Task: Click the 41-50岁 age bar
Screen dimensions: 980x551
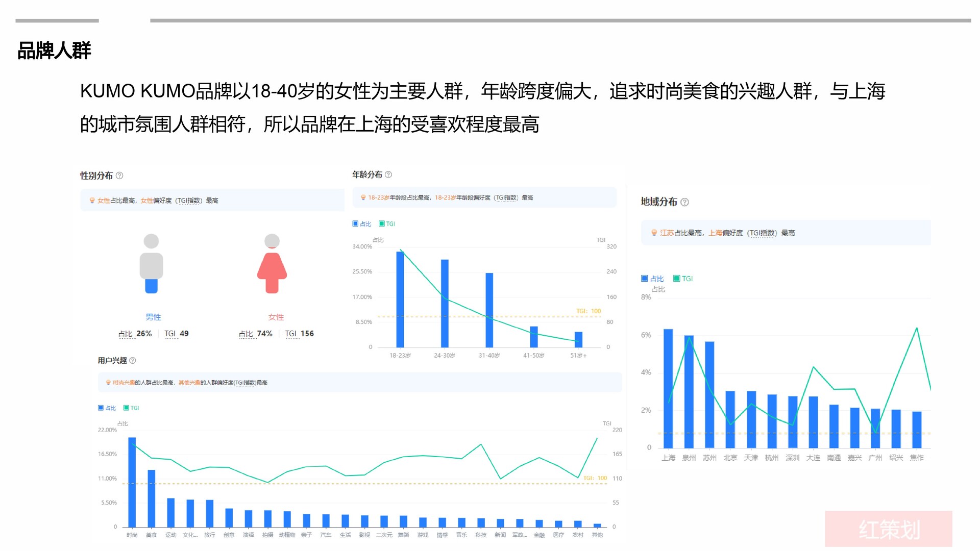Action: point(534,337)
